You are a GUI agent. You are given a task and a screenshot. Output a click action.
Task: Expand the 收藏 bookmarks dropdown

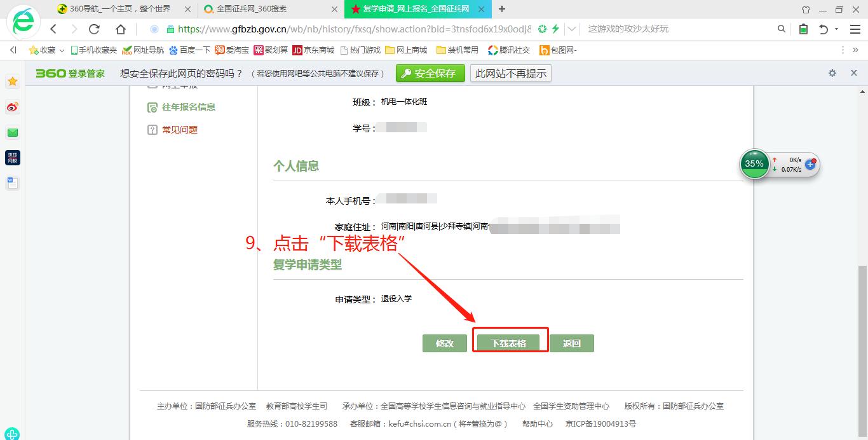click(x=62, y=50)
